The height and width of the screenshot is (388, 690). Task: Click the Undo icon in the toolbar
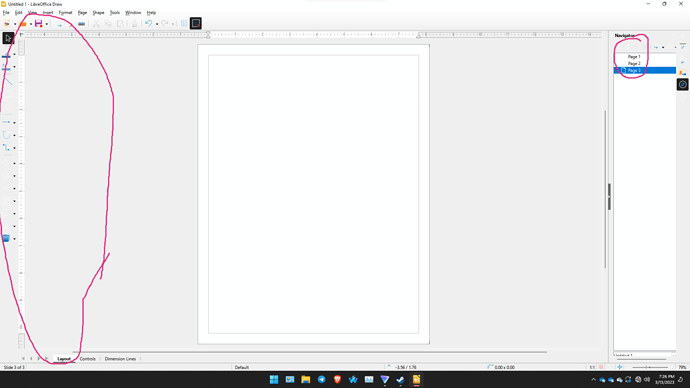point(149,24)
